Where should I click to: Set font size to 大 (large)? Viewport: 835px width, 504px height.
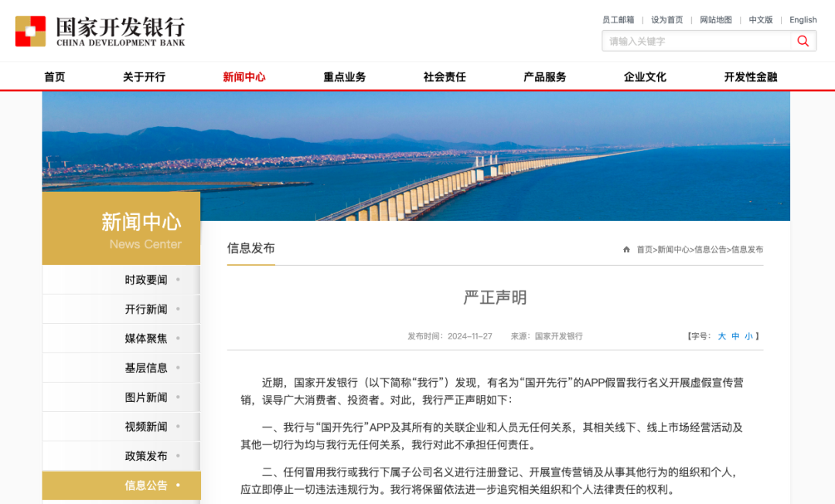(x=722, y=336)
